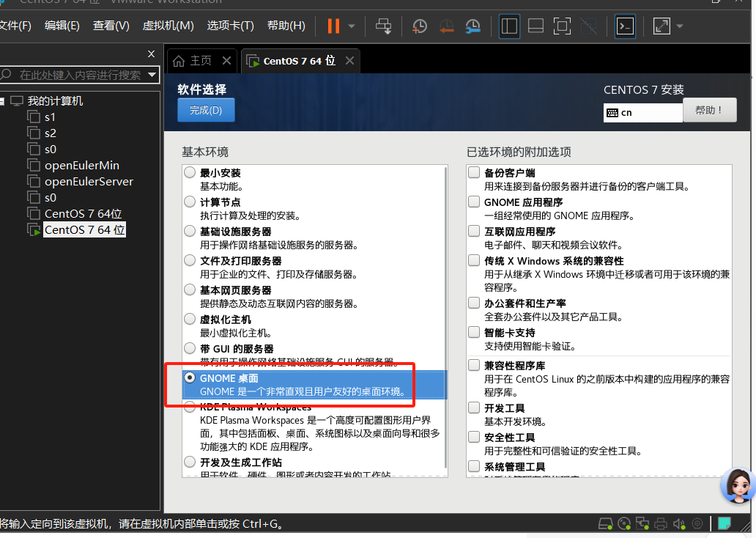Select s1 in the library tree
Viewport: 756px width, 538px height.
pyautogui.click(x=50, y=117)
